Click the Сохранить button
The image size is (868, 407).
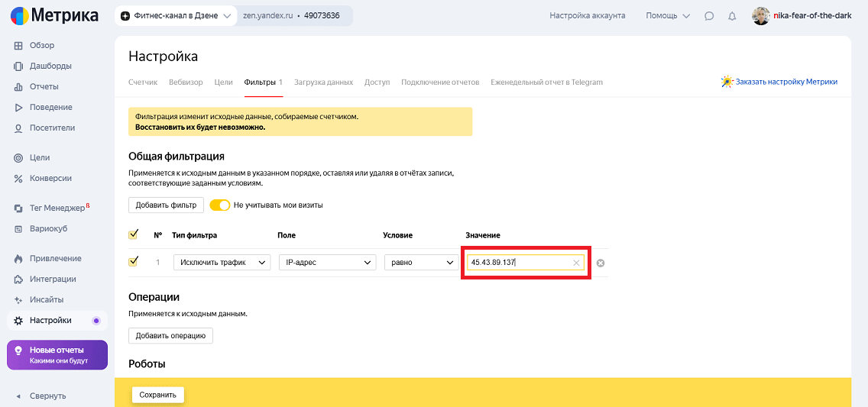click(157, 395)
